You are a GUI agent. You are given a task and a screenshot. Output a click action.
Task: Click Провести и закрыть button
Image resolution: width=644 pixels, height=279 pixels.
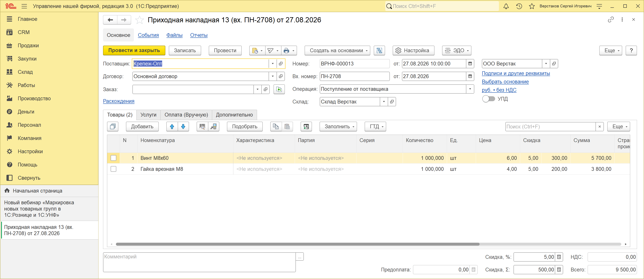point(134,51)
